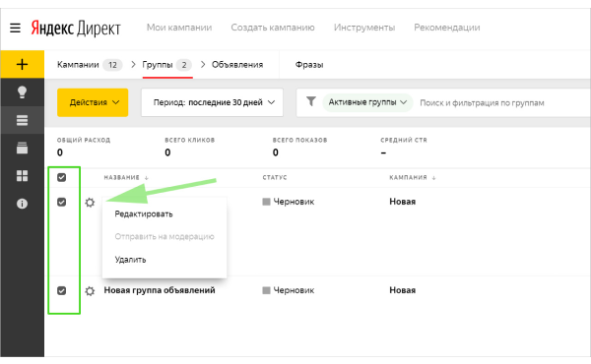Screen dimensions: 591x364
Task: Open the lightbulb recommendations sidebar icon
Action: (23, 92)
